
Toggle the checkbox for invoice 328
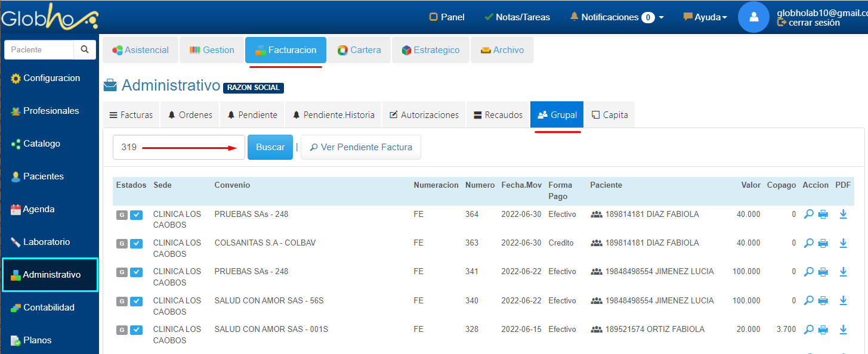tap(136, 330)
